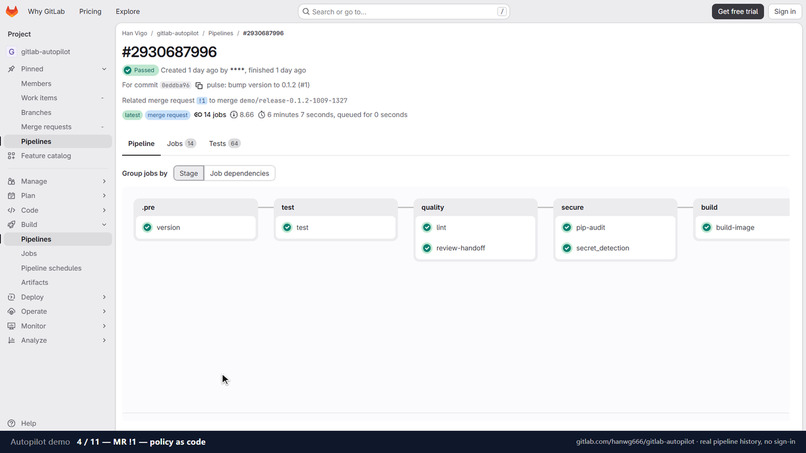806x453 pixels.
Task: Open Pricing in top navigation
Action: click(x=90, y=11)
